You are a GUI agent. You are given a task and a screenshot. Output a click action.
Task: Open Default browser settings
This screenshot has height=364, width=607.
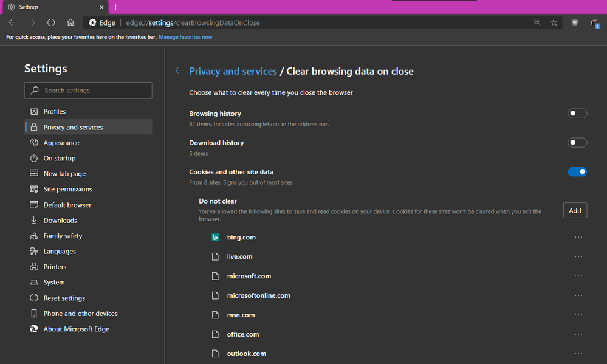tap(88, 205)
